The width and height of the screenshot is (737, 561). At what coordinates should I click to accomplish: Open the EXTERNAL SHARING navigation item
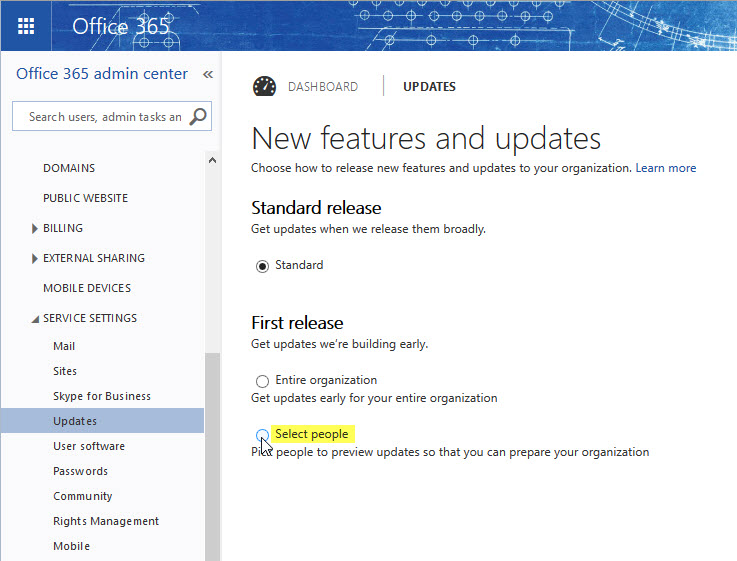(94, 258)
